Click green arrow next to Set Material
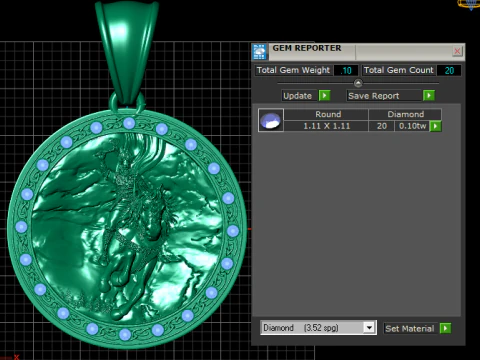This screenshot has width=480, height=360. [445, 328]
